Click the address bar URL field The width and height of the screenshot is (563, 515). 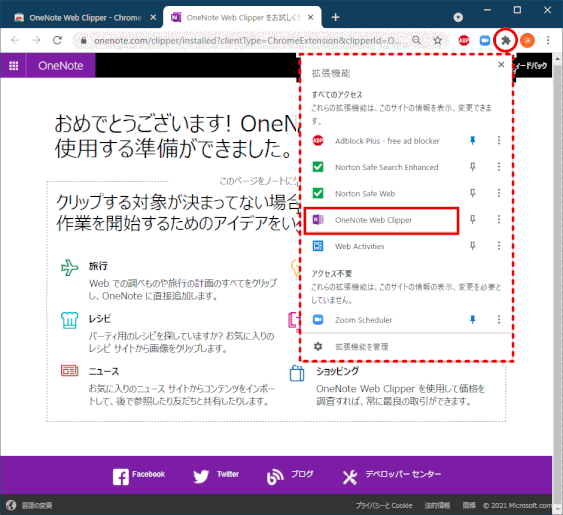[247, 40]
